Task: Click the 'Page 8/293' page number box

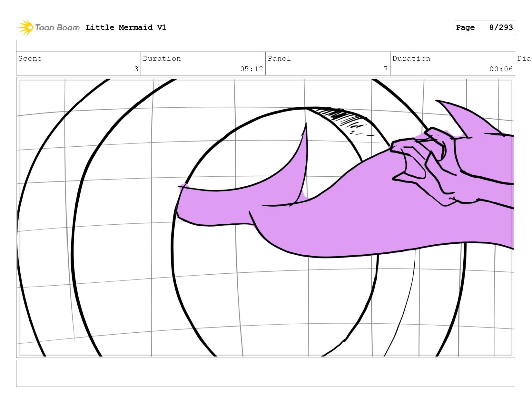Action: pos(484,27)
